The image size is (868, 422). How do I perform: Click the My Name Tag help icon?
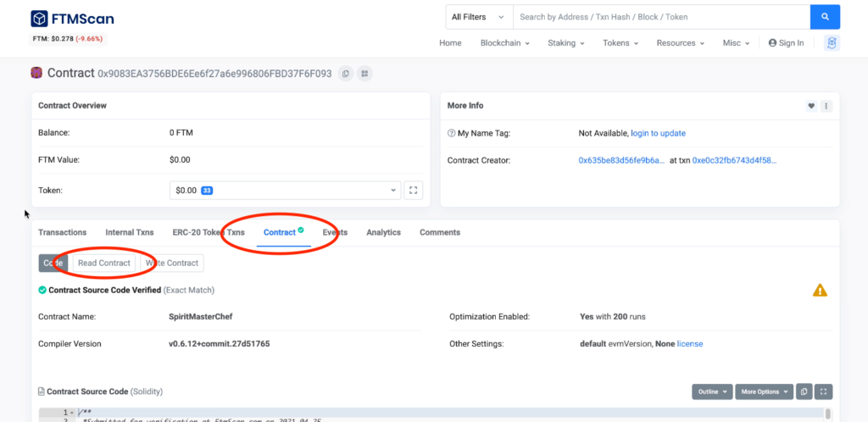451,133
